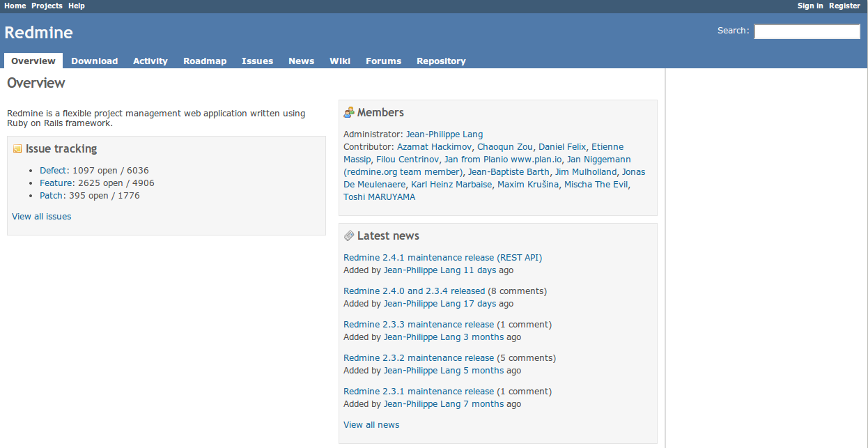
Task: Focus the Search input field
Action: tap(807, 31)
